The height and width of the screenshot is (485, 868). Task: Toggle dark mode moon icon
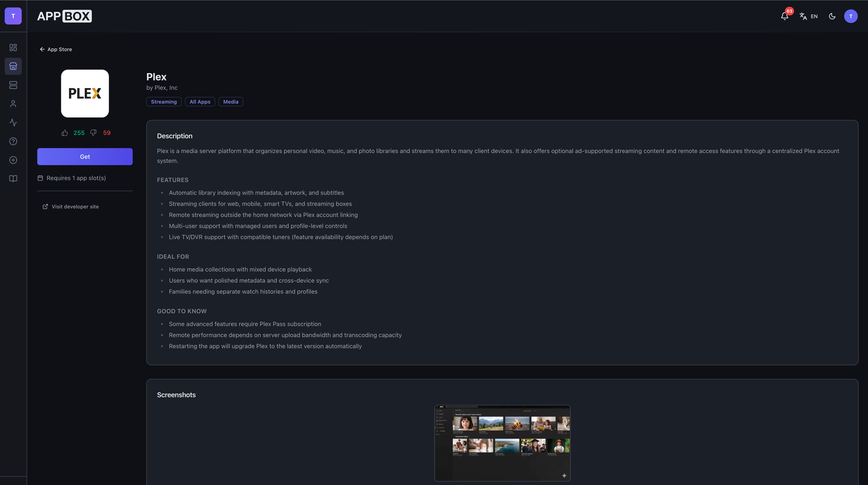click(x=832, y=16)
